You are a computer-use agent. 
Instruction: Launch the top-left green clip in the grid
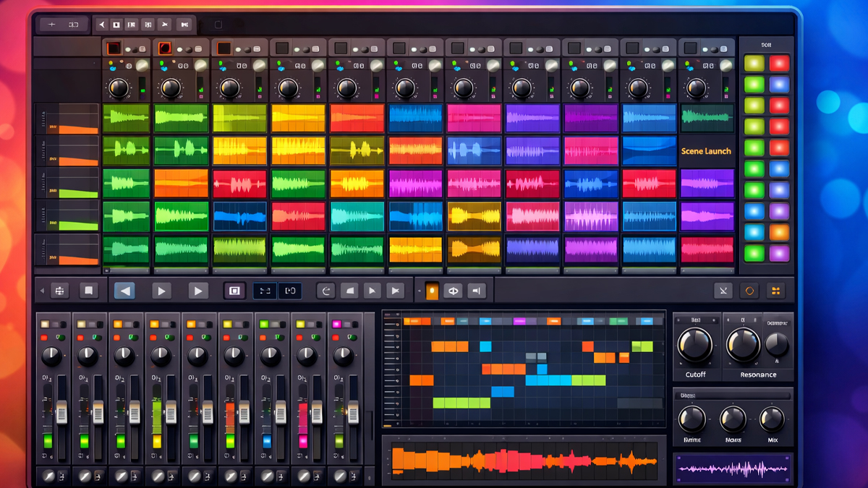tap(127, 118)
